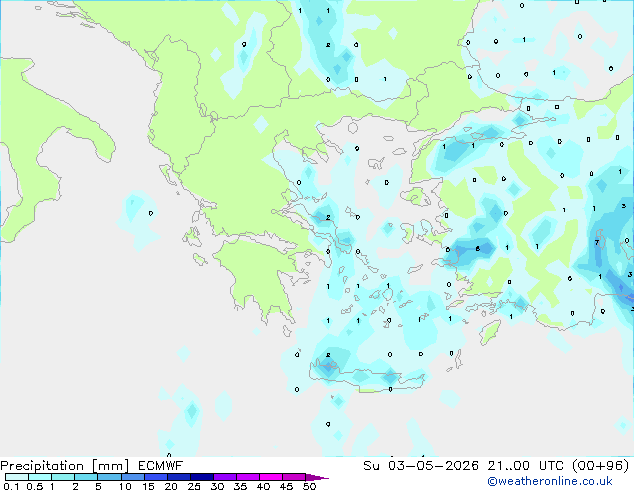Select the 0.5 to 1 mm legend swatch
This screenshot has width=634, height=490.
(40, 477)
